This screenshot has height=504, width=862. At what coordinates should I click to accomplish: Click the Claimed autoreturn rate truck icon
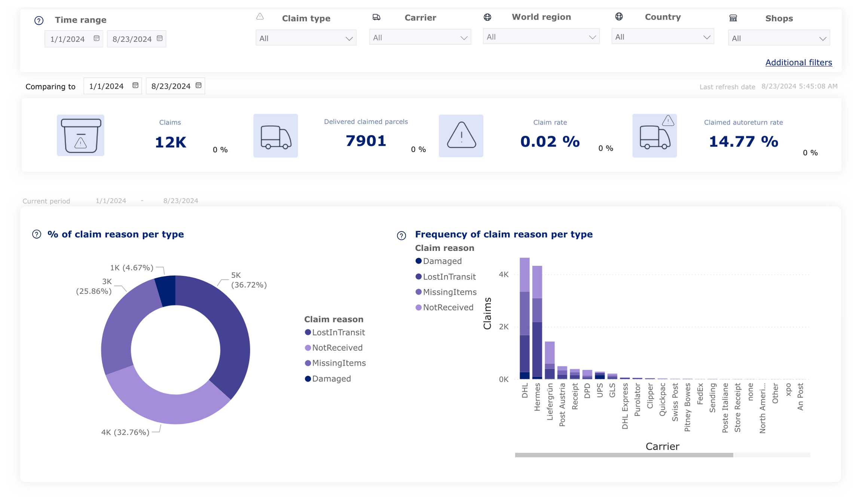(x=654, y=136)
